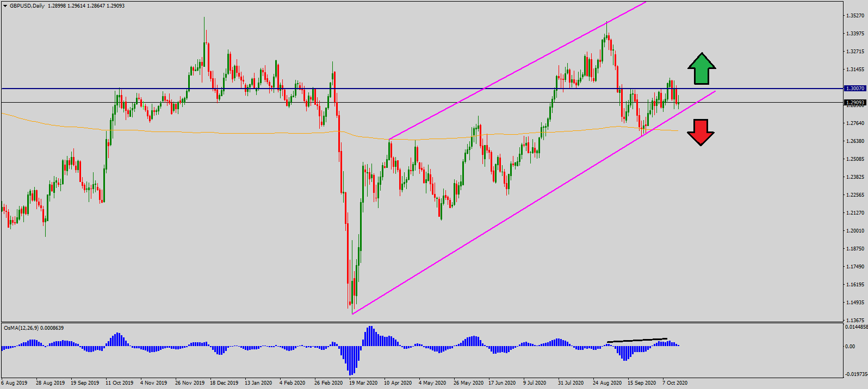Click the 31 Jul 2020 date label
The image size is (868, 389).
(x=571, y=383)
